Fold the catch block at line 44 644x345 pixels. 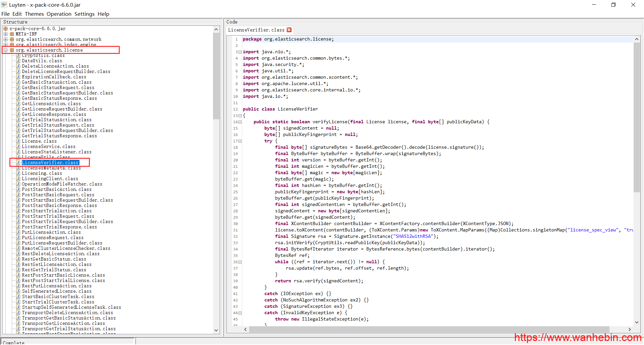[x=240, y=313]
